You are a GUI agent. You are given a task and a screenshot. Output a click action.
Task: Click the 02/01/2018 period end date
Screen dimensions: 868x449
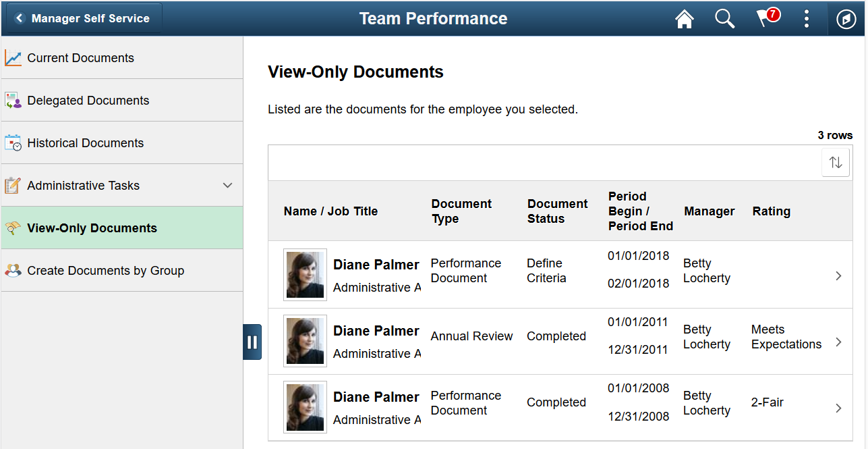click(x=639, y=284)
